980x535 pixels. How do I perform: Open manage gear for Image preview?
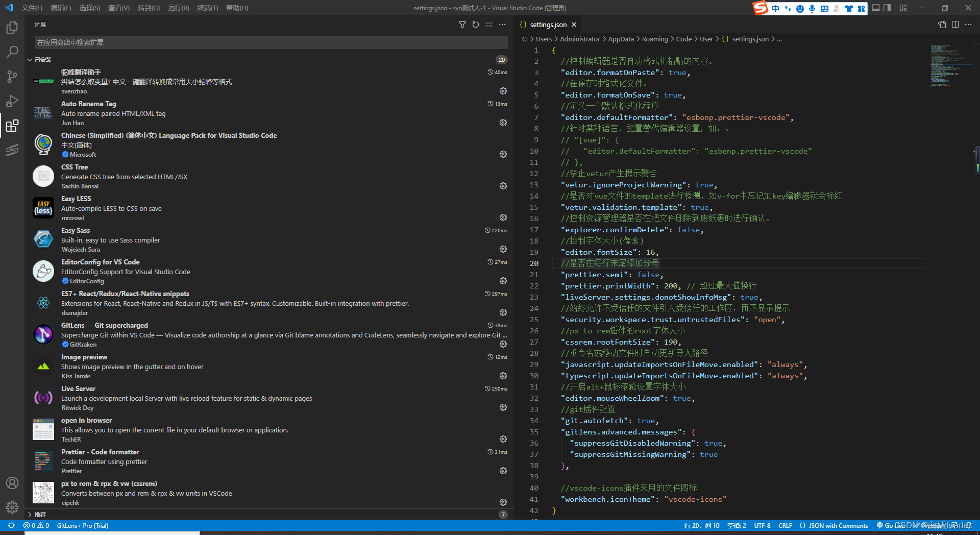(x=503, y=376)
